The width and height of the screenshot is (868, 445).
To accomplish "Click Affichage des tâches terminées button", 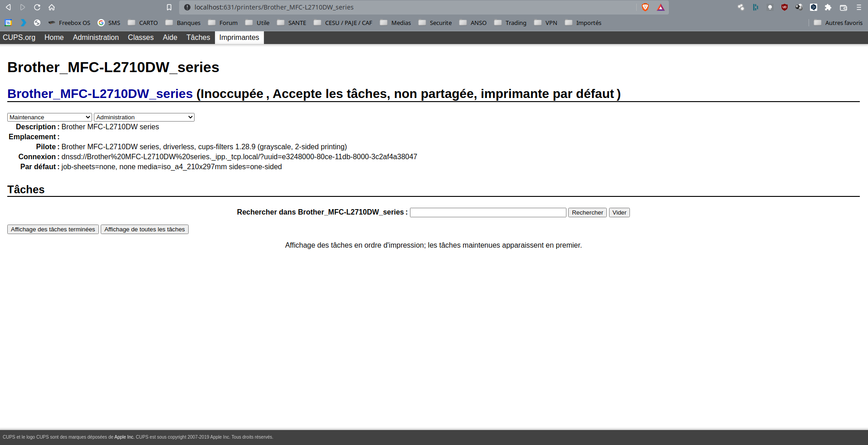I will tap(53, 229).
